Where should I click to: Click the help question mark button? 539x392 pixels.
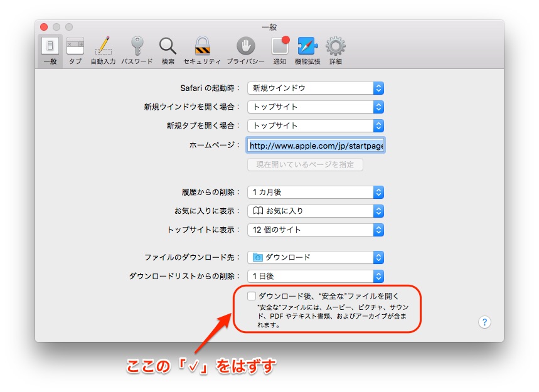click(484, 322)
